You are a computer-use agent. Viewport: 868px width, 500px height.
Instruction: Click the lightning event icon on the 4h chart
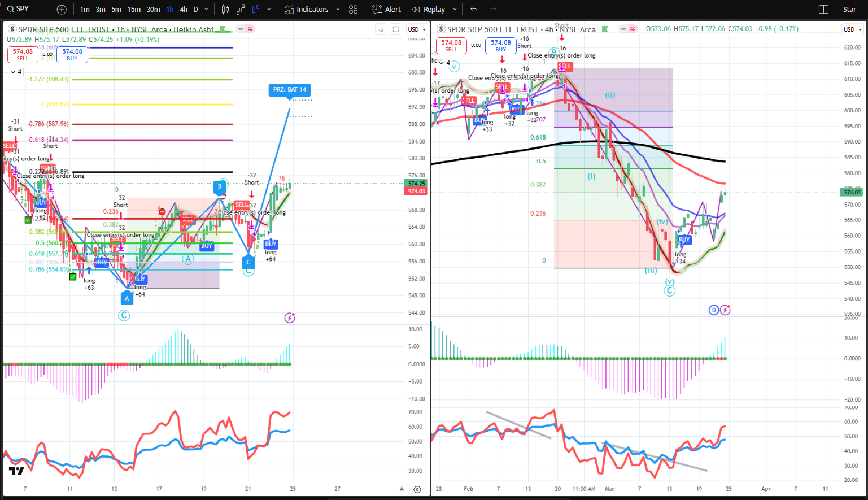[725, 310]
